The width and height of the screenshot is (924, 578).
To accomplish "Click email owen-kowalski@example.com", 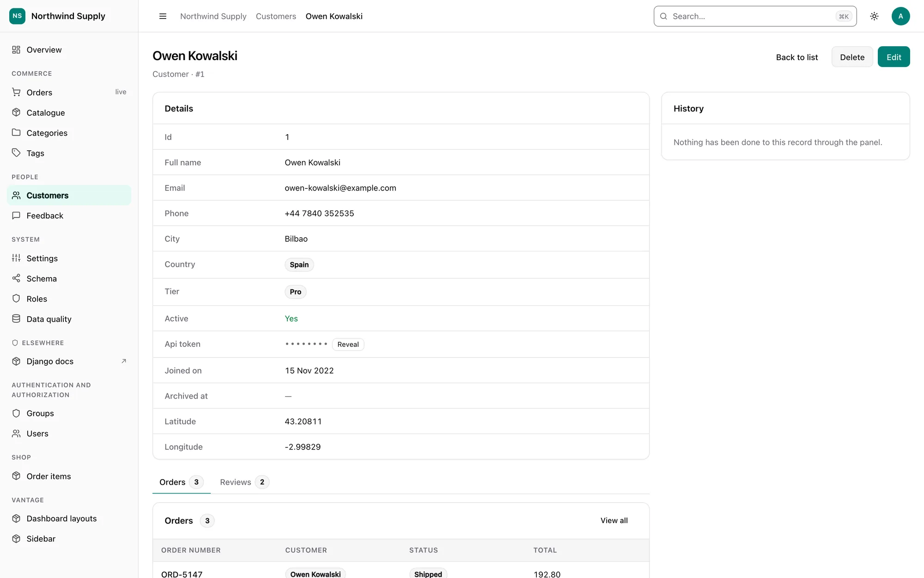I will 340,188.
